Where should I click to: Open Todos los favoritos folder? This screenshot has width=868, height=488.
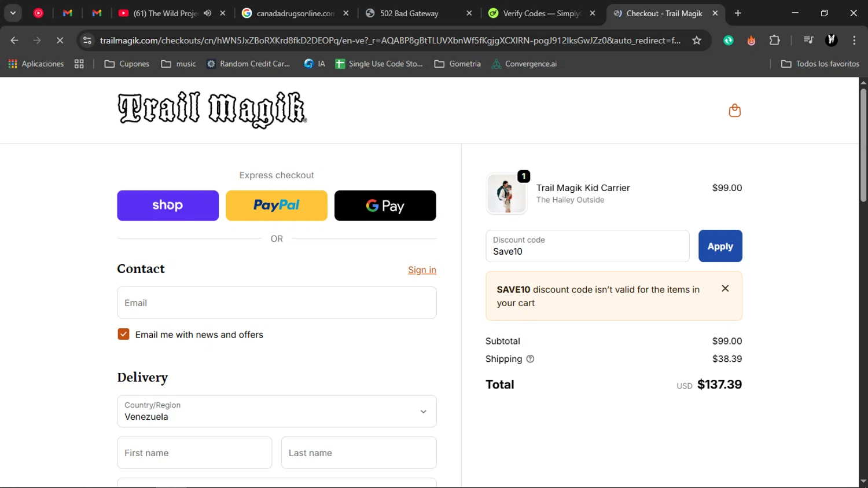[820, 64]
